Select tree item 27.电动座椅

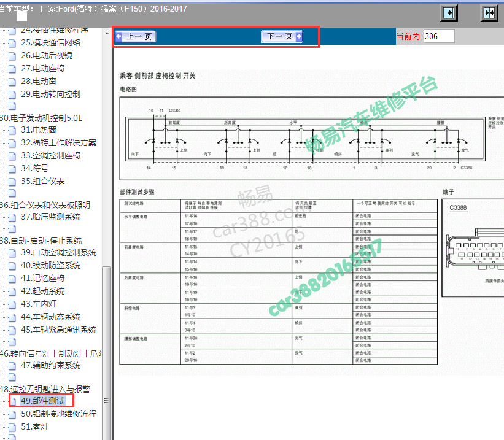click(43, 68)
